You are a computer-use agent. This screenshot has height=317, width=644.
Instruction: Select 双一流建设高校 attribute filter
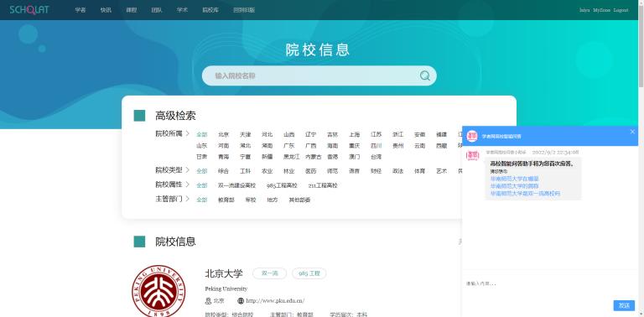point(237,185)
